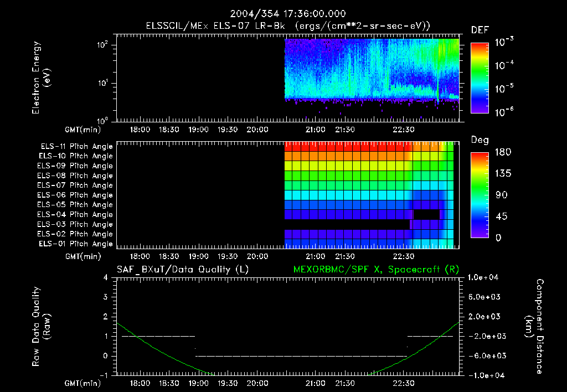The image size is (567, 392).
Task: Click the 10¹ tick on electron energy axis
Action: [x=102, y=83]
